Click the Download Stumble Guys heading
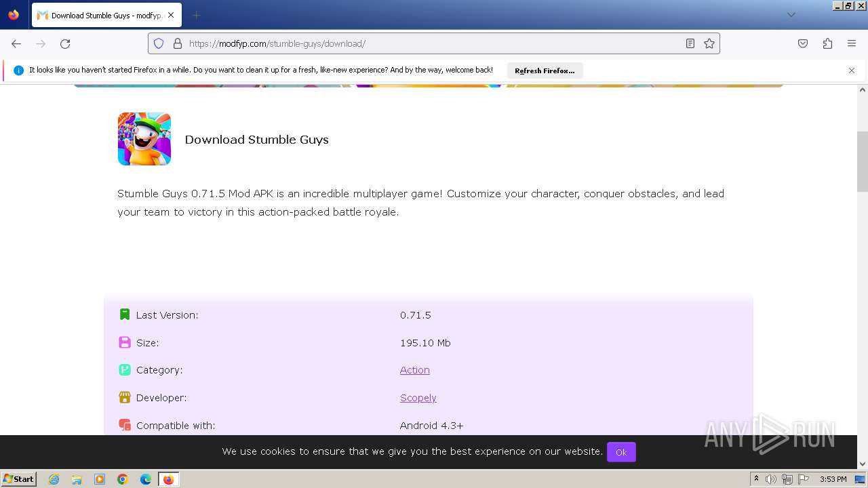Screen dimensions: 868x488 [x=256, y=140]
